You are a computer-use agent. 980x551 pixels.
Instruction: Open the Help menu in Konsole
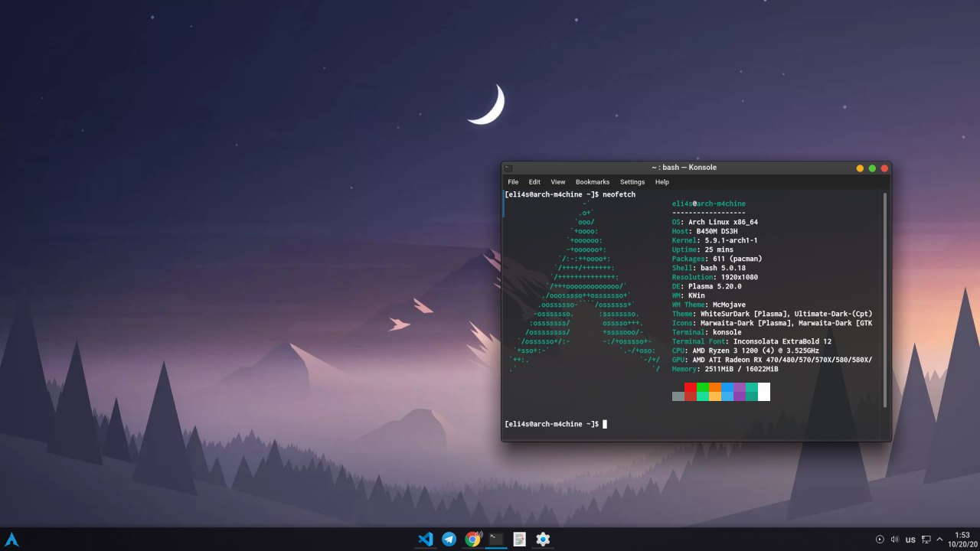[x=662, y=182]
